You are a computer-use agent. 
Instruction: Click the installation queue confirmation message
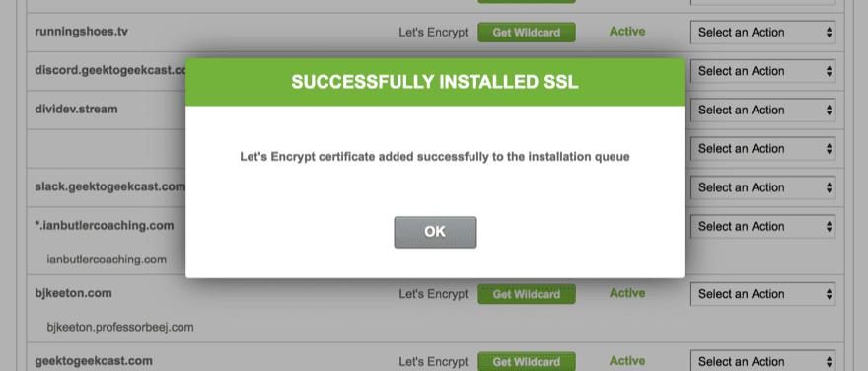coord(435,157)
